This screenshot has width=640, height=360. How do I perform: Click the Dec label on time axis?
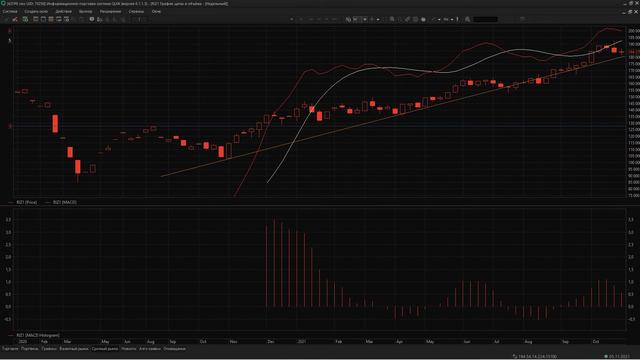pyautogui.click(x=271, y=341)
